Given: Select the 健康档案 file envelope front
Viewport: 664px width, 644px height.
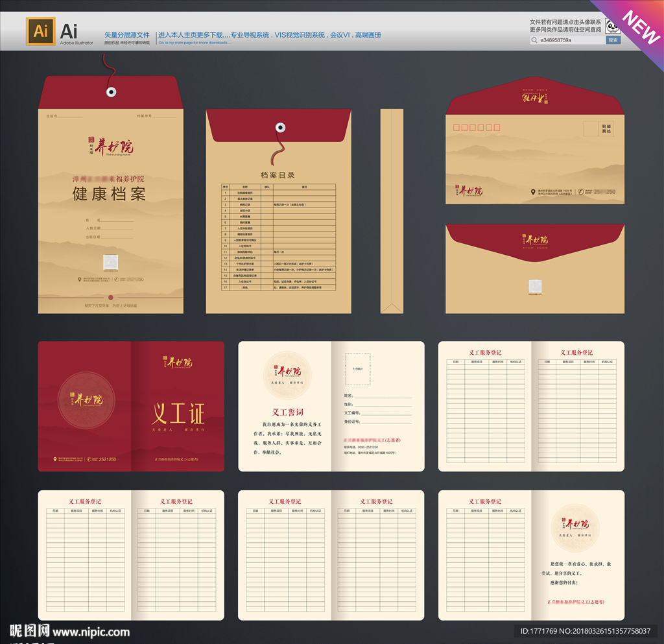Looking at the screenshot, I should [x=111, y=195].
